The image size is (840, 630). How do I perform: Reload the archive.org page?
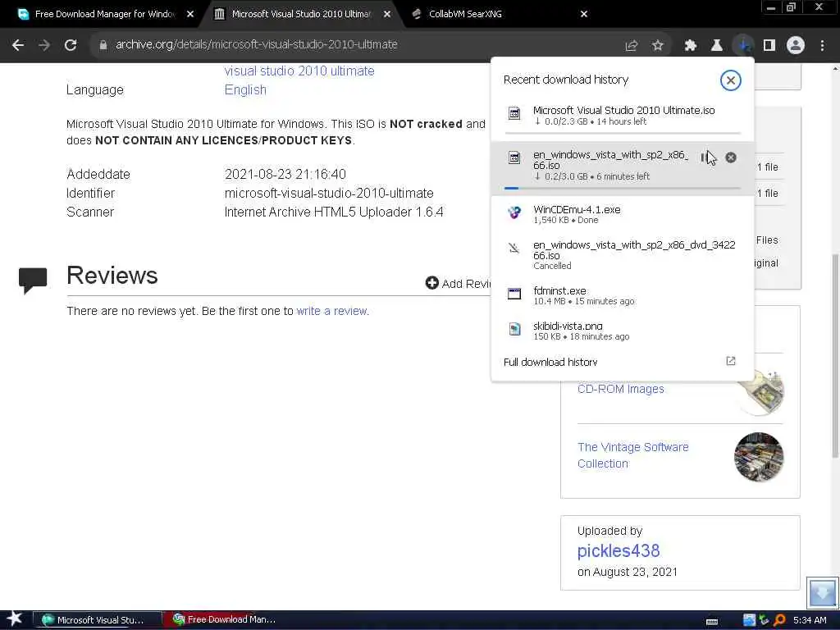tap(71, 45)
